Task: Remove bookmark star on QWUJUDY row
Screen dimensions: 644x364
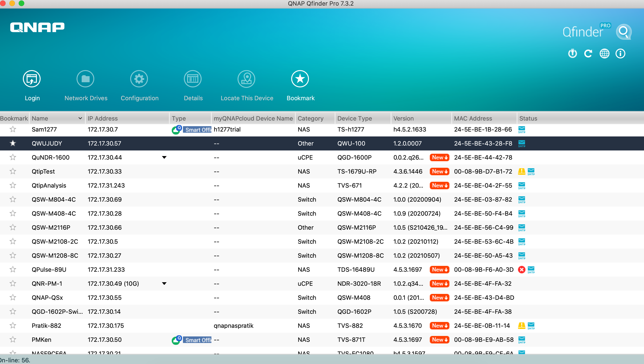Action: (13, 143)
